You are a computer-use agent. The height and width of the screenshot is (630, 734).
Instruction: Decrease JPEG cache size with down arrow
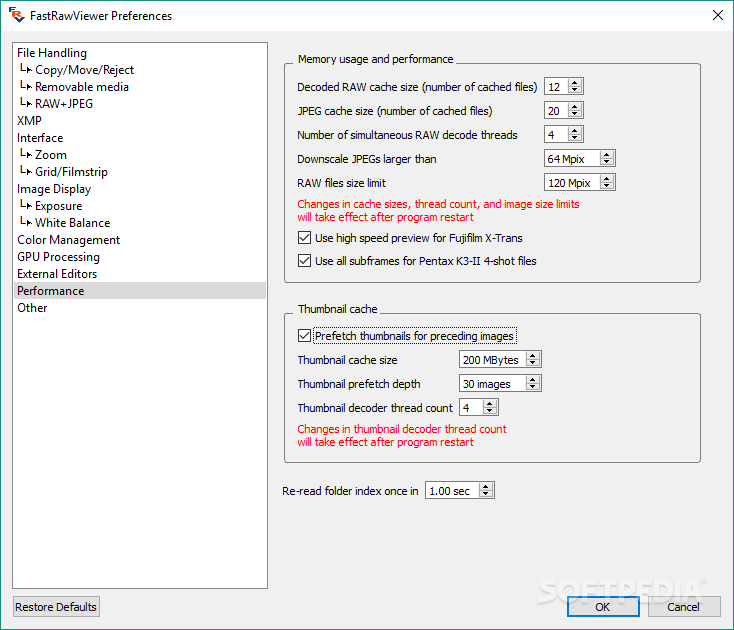click(575, 114)
